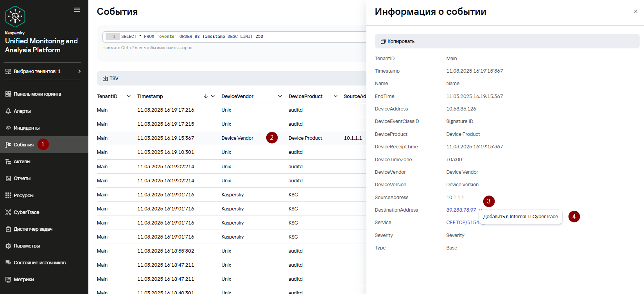Select the event row timestamped 16:19:17:216
Image resolution: width=644 pixels, height=294 pixels.
pos(231,110)
